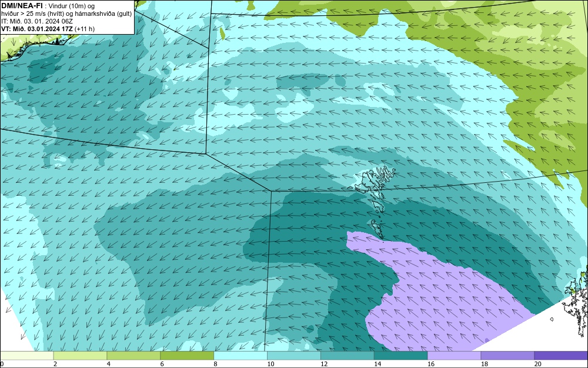
Task: Click the lavender 16–18 legend swatch
Action: (x=455, y=356)
